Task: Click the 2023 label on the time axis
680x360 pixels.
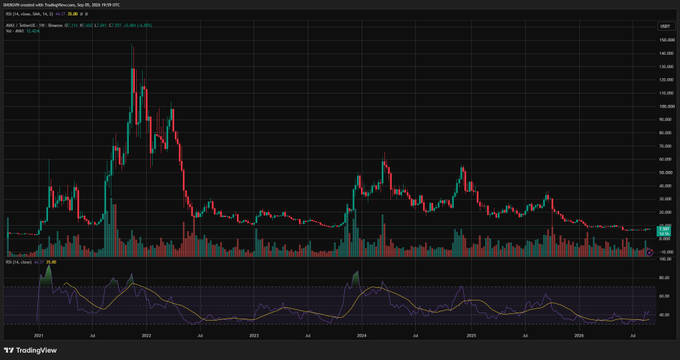Action: tap(254, 336)
